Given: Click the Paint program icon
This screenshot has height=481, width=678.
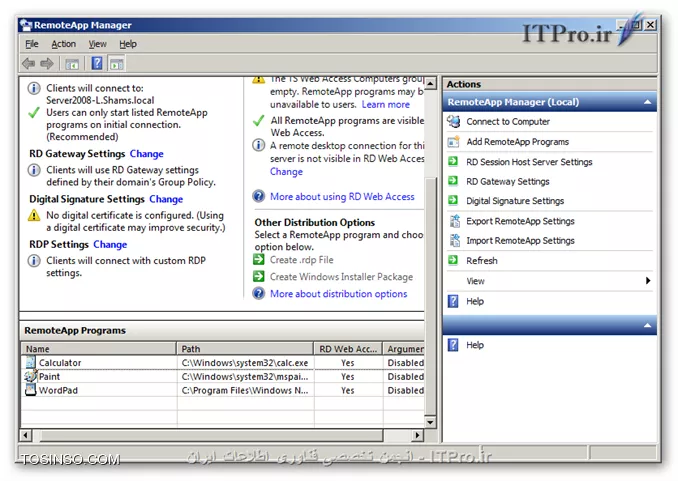Looking at the screenshot, I should coord(30,376).
